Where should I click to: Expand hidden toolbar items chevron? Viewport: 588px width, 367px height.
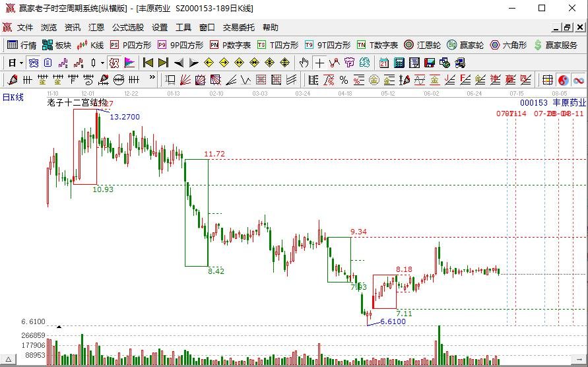pos(152,78)
